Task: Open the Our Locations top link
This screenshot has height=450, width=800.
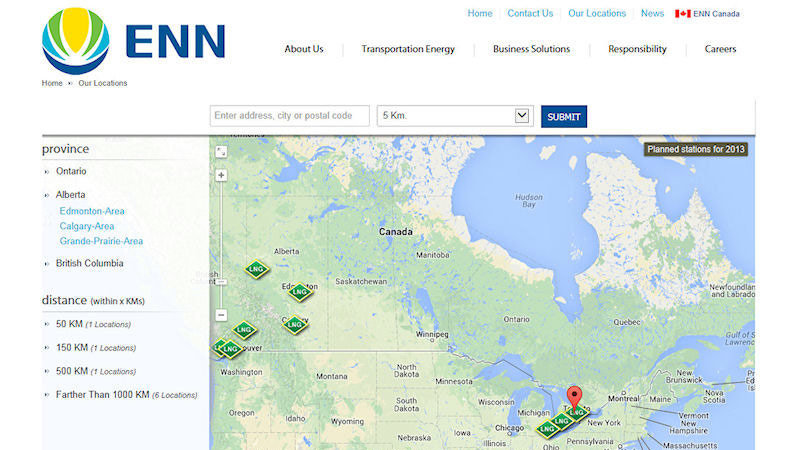Action: 597,13
